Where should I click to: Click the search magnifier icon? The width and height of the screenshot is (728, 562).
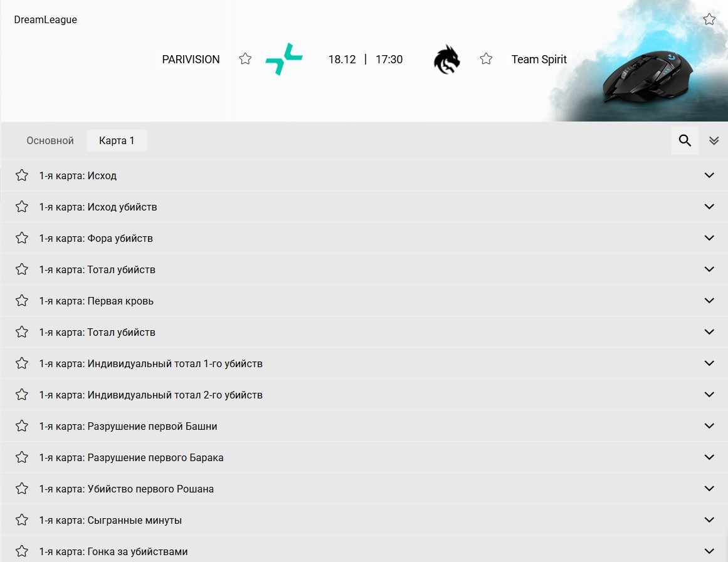(x=685, y=141)
